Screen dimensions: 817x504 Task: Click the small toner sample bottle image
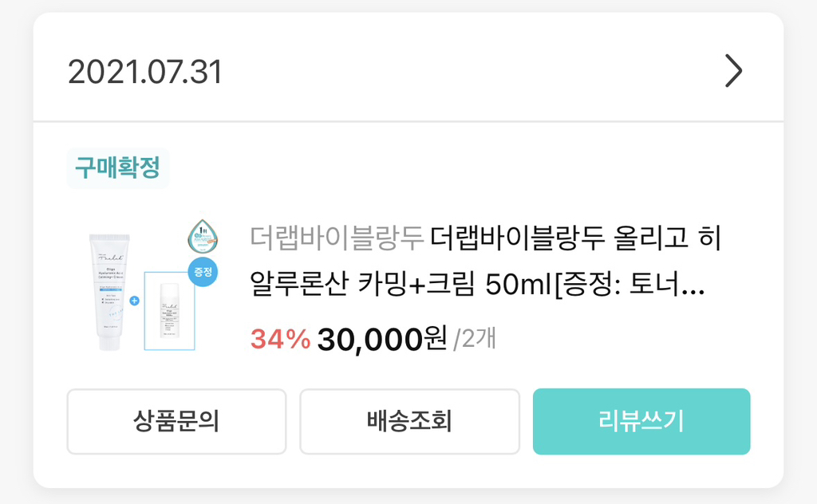(169, 309)
